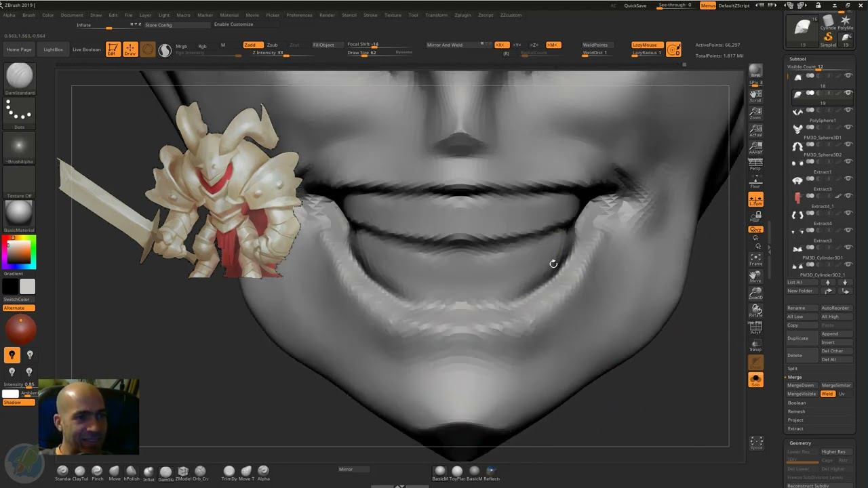This screenshot has width=868, height=488.
Task: Select the Persp perspective icon
Action: coord(755,164)
